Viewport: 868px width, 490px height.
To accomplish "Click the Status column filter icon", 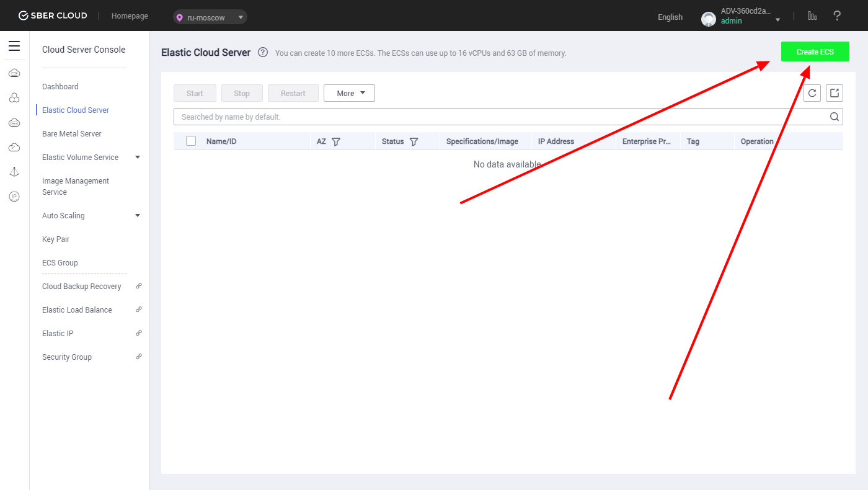I will 414,141.
